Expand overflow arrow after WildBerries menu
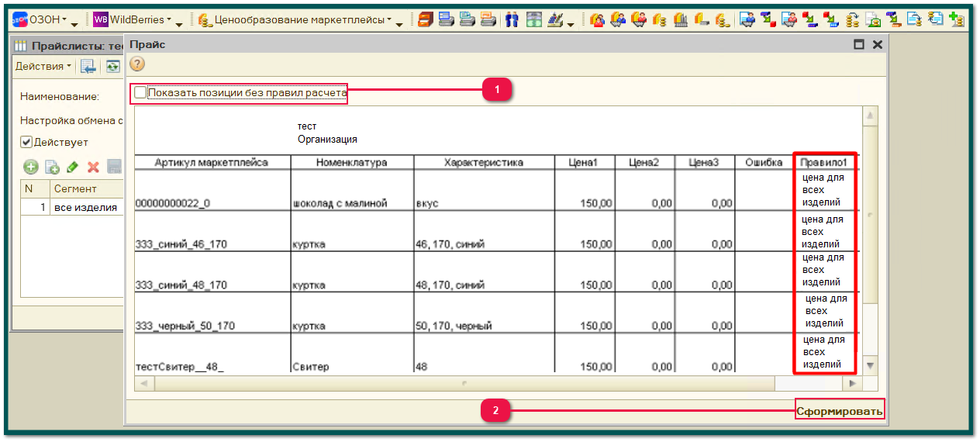 179,24
